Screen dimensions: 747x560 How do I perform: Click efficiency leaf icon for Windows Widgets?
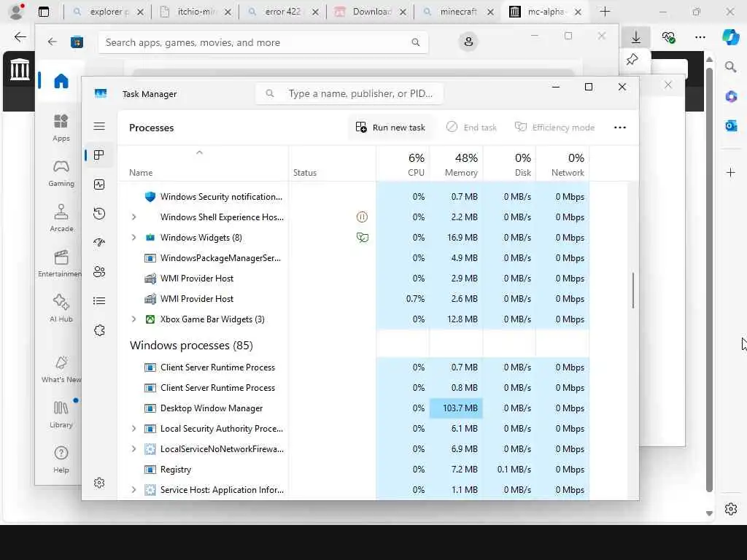(362, 238)
